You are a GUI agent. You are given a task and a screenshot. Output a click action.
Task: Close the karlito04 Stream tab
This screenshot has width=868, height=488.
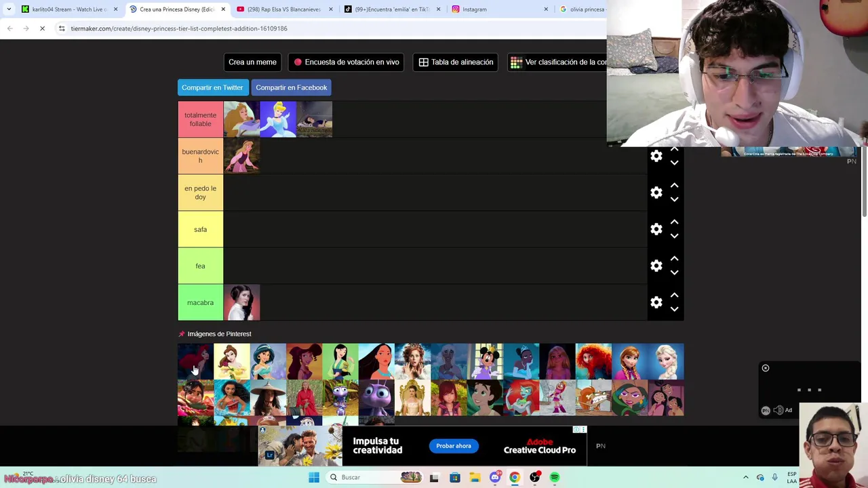point(115,9)
